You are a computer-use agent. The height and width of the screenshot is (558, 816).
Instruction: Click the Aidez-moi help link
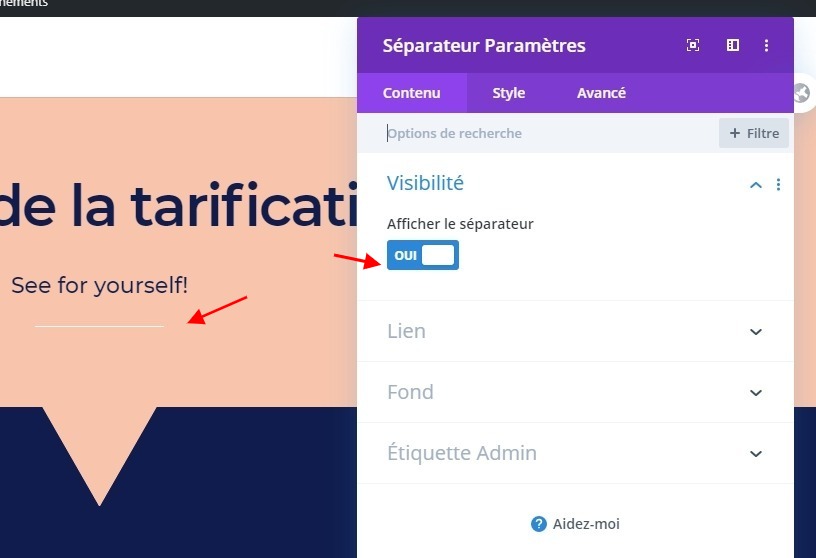575,524
